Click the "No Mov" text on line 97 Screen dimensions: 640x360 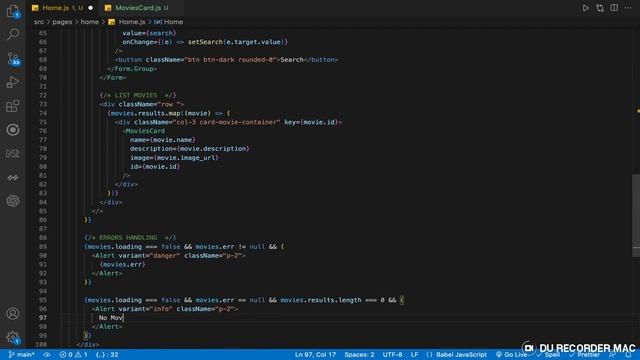click(x=111, y=318)
